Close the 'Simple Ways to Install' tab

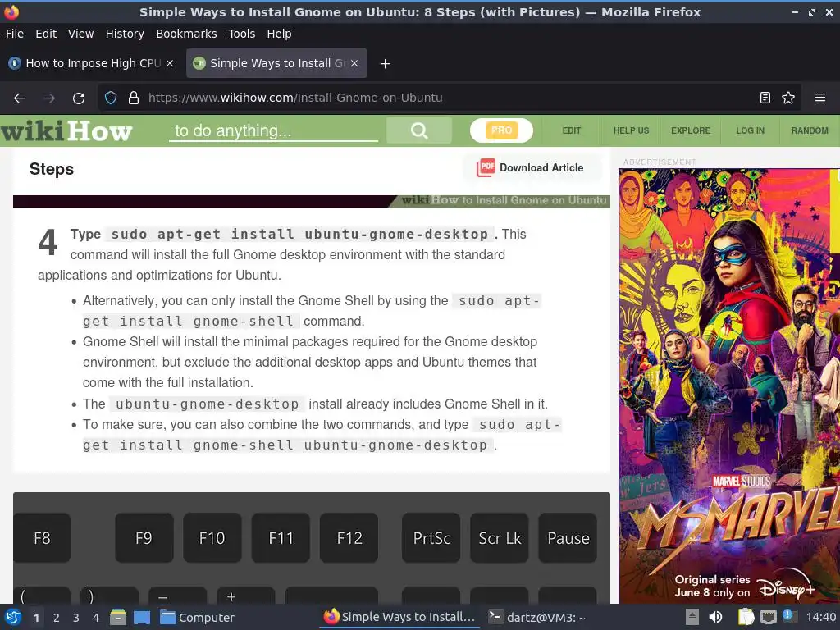(x=354, y=63)
